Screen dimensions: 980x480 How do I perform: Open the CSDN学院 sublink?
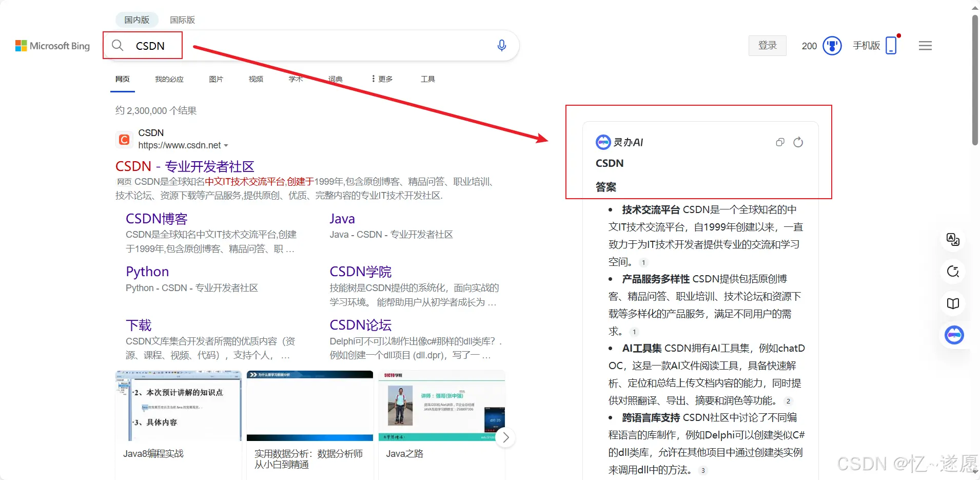coord(360,272)
